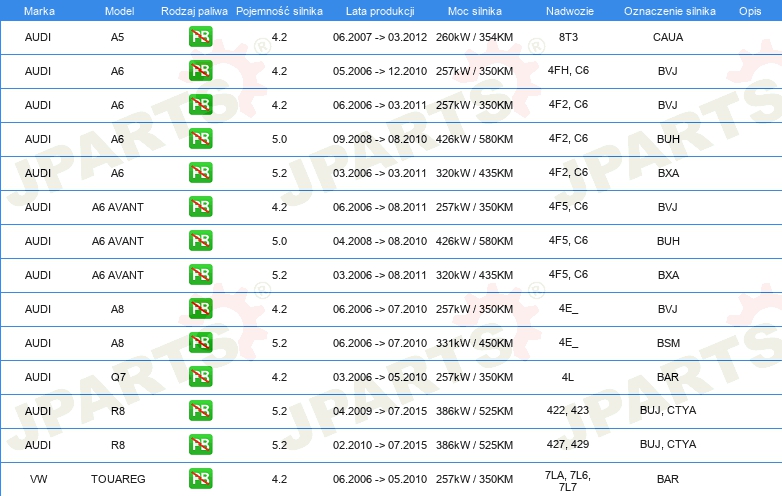Click the Opis column header
Screen dimensions: 782x496
pos(749,10)
